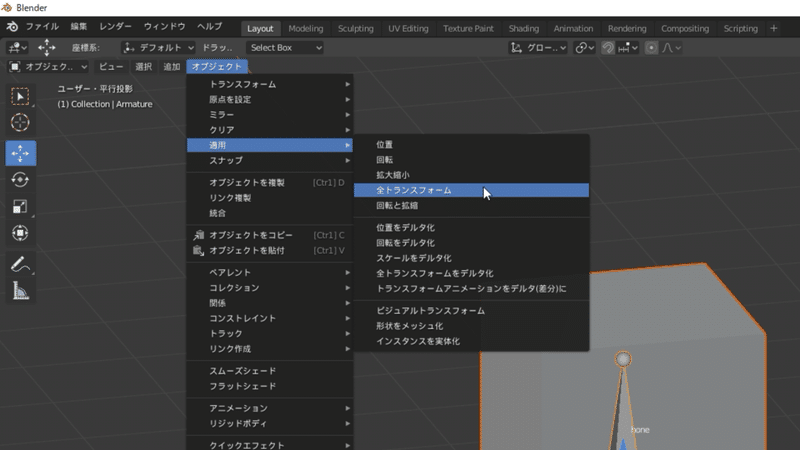The width and height of the screenshot is (800, 450).
Task: Click the four-arrow move icon in header
Action: pos(46,48)
